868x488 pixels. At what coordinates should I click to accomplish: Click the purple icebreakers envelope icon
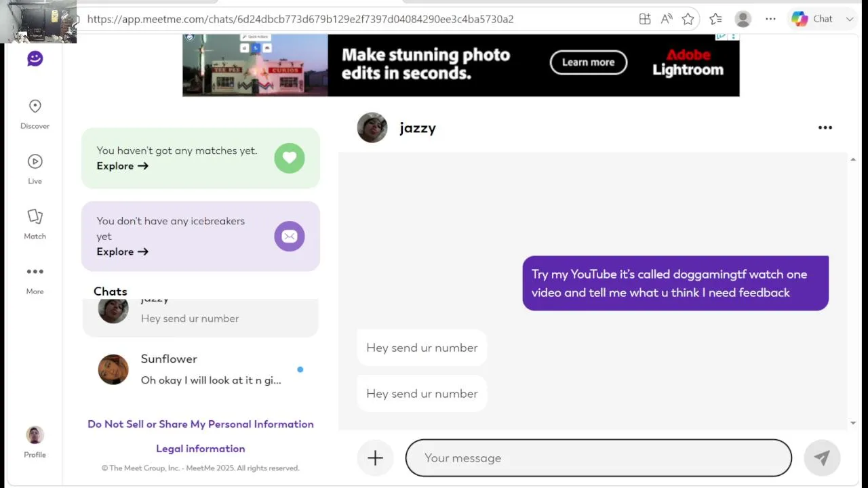[290, 237]
